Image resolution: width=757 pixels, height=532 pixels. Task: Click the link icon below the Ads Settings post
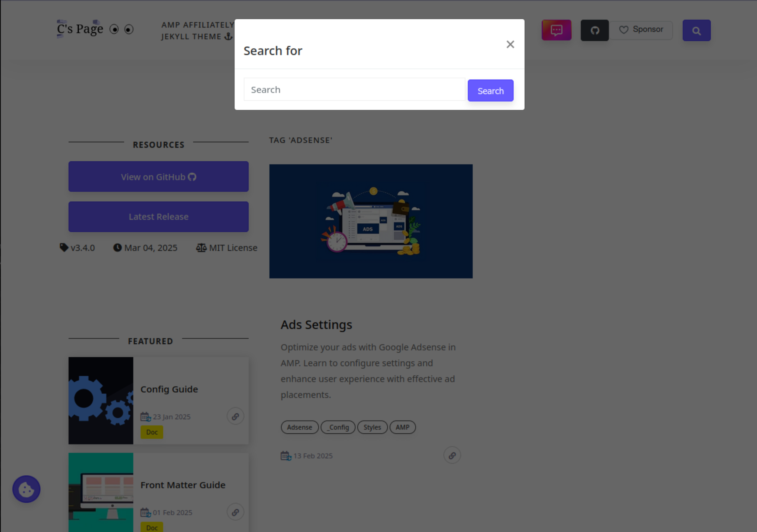452,455
